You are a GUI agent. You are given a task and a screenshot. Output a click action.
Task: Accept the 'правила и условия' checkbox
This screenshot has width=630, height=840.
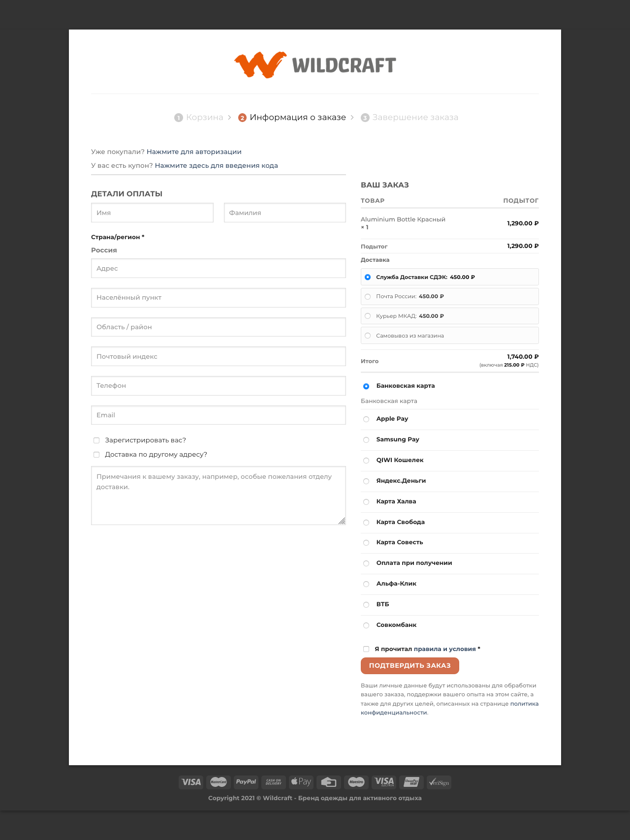pyautogui.click(x=366, y=649)
